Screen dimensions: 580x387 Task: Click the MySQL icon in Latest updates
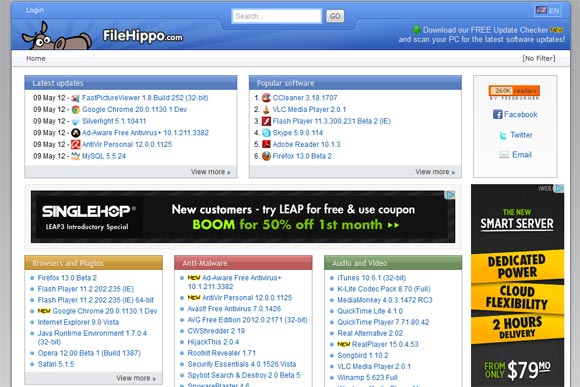click(x=75, y=156)
